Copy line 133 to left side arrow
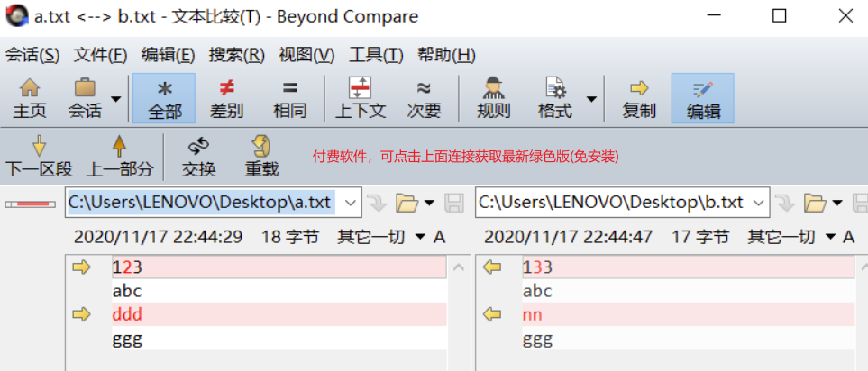The width and height of the screenshot is (868, 371). coord(492,267)
